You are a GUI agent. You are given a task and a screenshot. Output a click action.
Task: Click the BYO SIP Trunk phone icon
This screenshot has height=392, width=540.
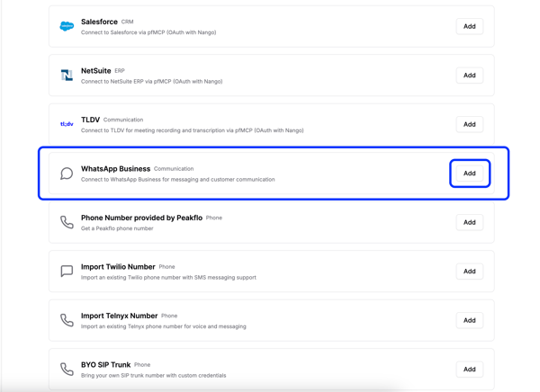(x=67, y=369)
